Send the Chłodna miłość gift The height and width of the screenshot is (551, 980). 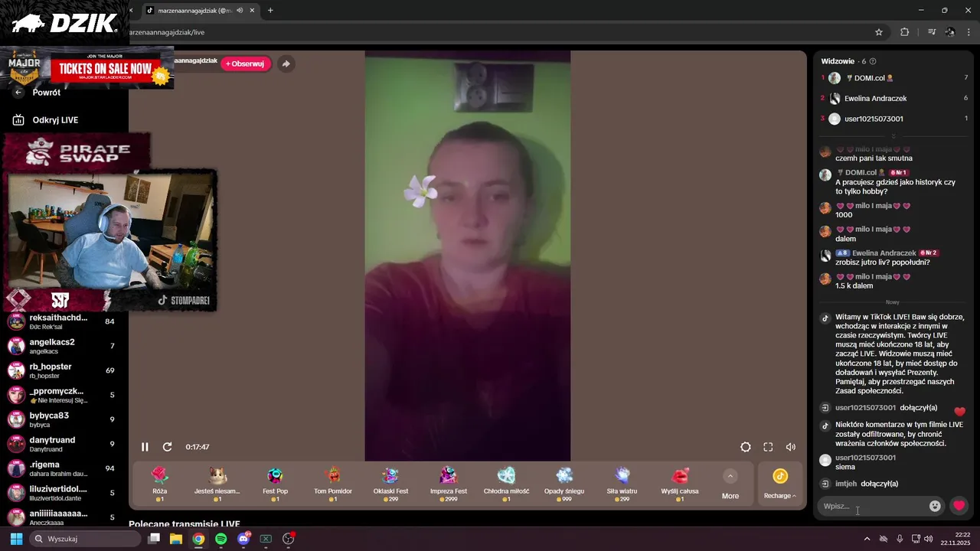tap(506, 484)
